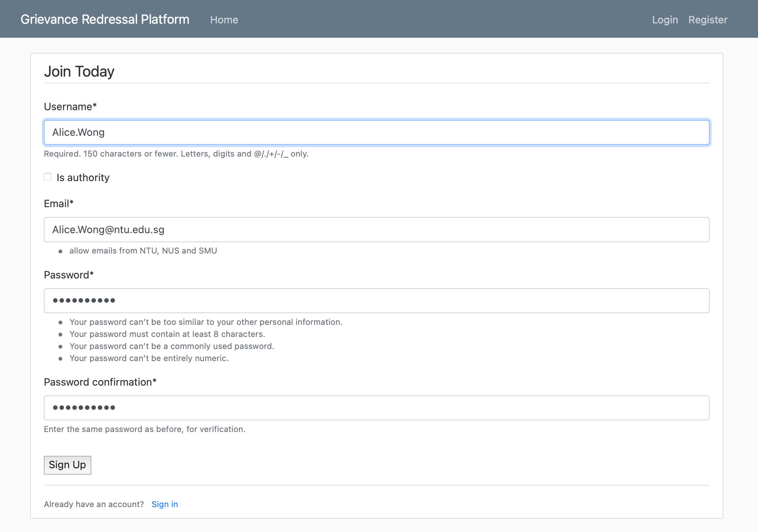
Task: Click the Password* field label
Action: [69, 275]
